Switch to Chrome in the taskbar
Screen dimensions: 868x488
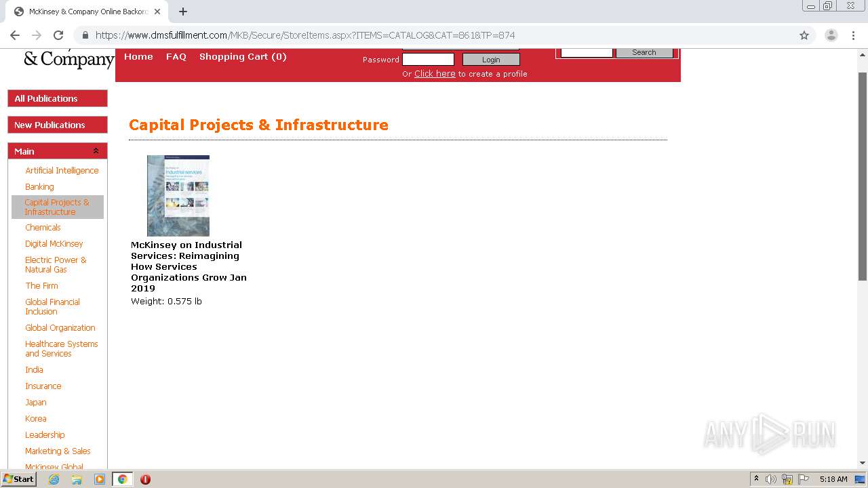pos(122,479)
